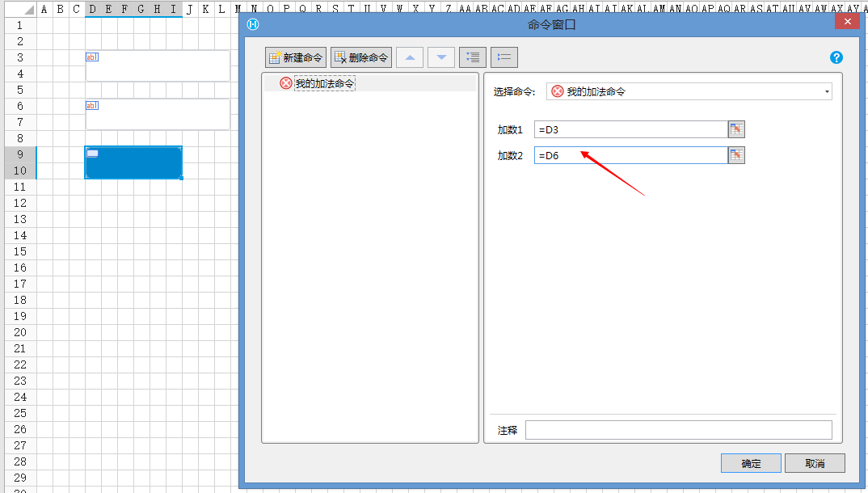Click row header 9
This screenshot has height=493, width=868.
(x=20, y=155)
